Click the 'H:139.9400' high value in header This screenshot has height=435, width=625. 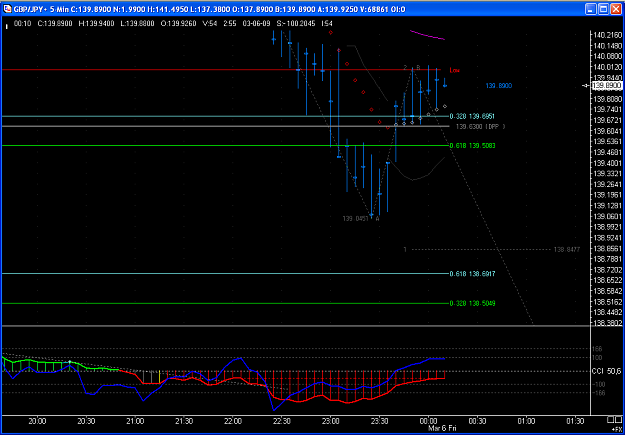point(97,24)
